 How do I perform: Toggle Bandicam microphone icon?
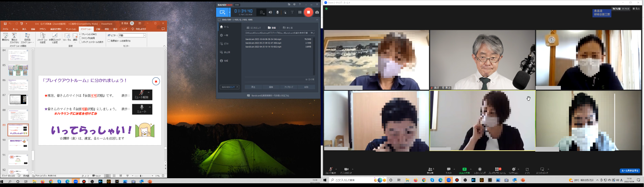point(277,12)
